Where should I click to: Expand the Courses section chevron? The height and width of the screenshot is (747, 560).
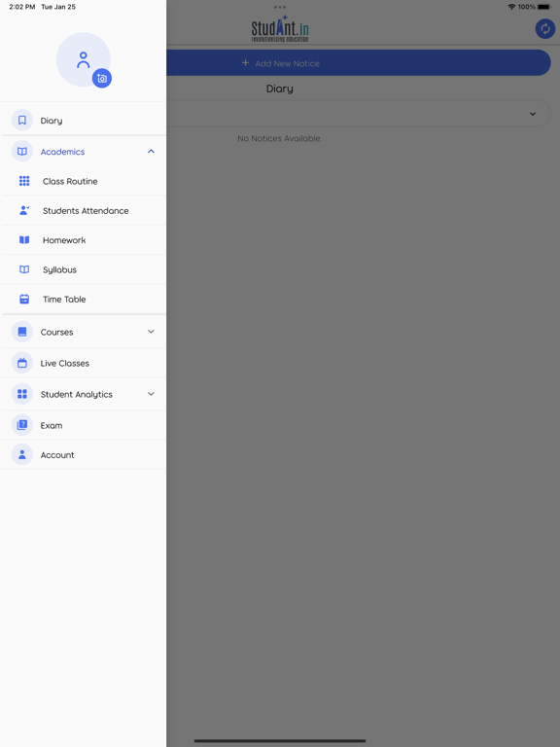coord(151,332)
